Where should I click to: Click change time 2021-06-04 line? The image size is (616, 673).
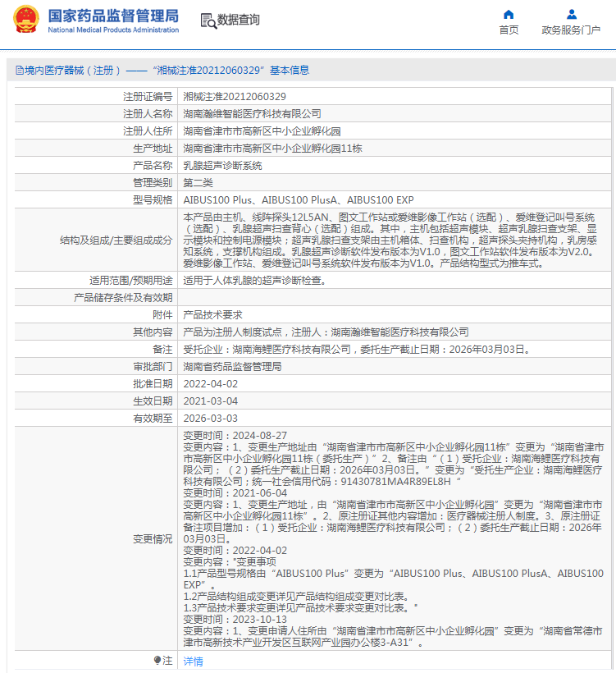pos(235,492)
